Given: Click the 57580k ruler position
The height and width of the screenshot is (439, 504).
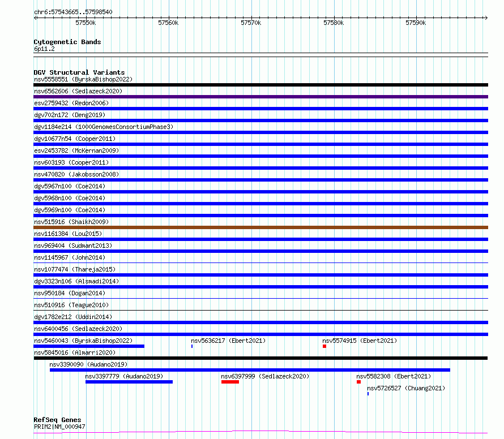Looking at the screenshot, I should click(x=334, y=23).
